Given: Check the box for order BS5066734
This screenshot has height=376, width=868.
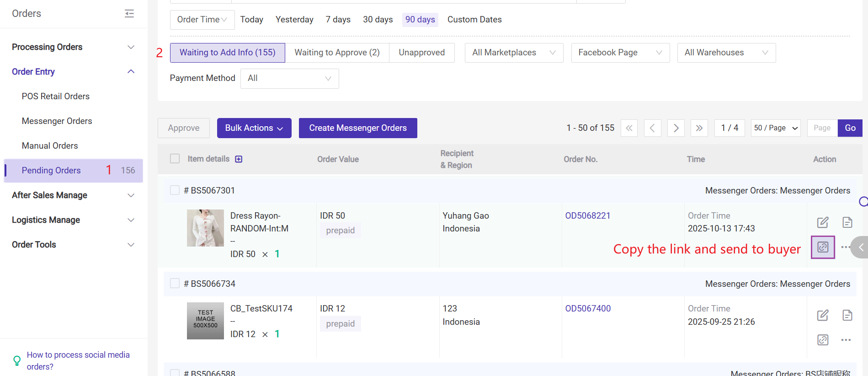Looking at the screenshot, I should [x=175, y=284].
